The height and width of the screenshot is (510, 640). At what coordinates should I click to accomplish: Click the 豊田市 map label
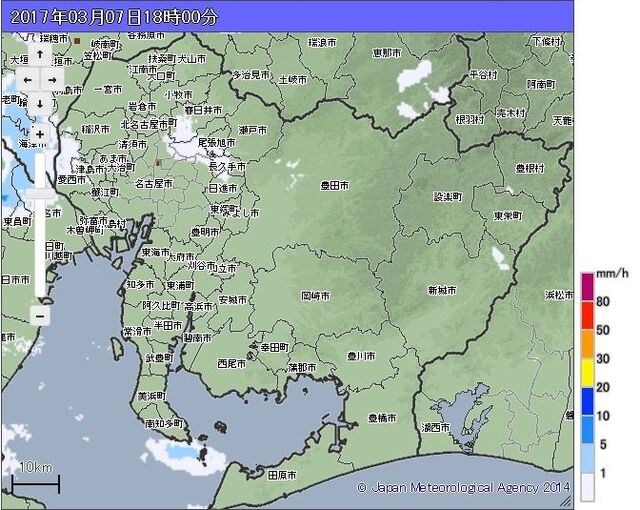tap(335, 186)
